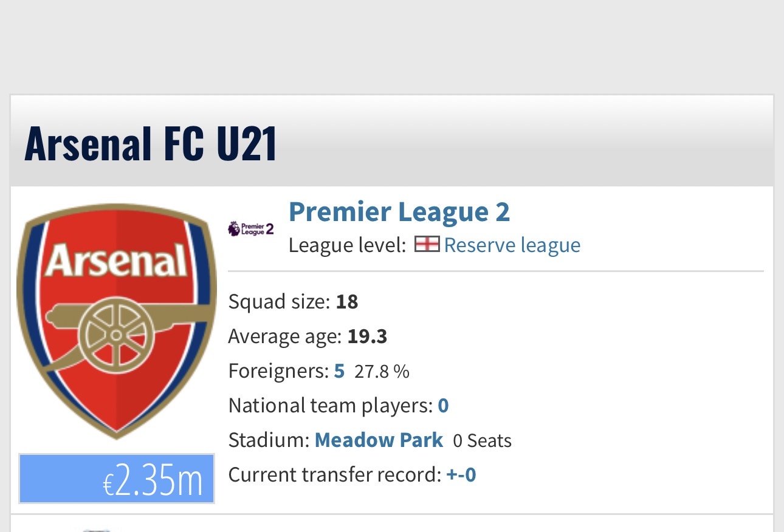Click the +-0 transfer record link
Screen dimensions: 784x532
(461, 474)
